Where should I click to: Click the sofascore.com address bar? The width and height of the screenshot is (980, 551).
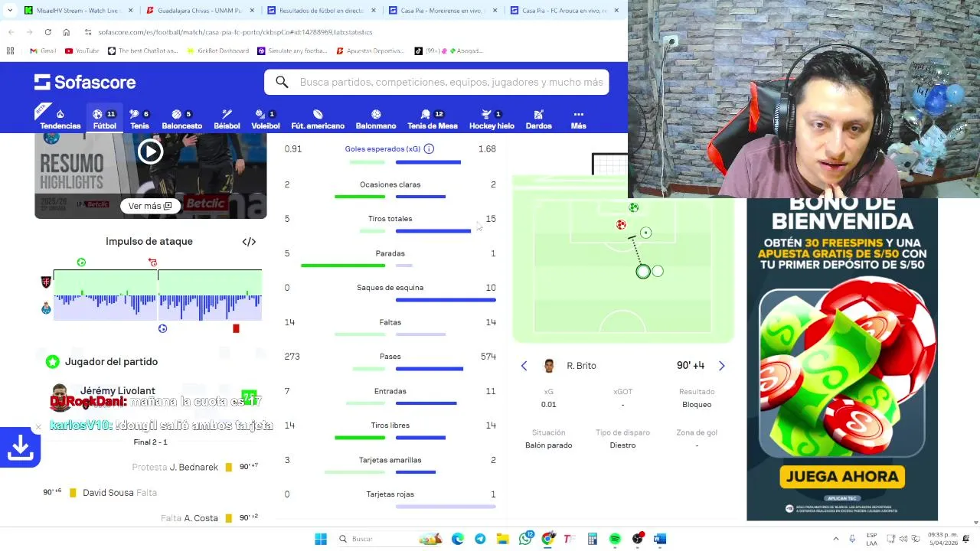234,32
